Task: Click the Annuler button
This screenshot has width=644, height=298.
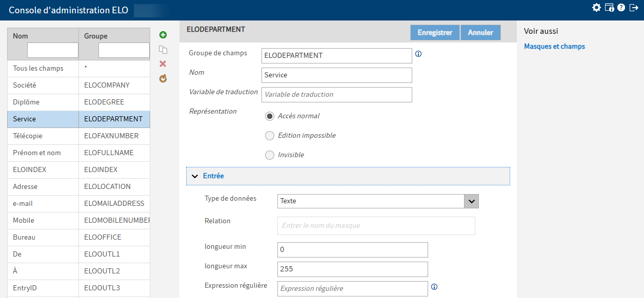Action: pyautogui.click(x=480, y=32)
